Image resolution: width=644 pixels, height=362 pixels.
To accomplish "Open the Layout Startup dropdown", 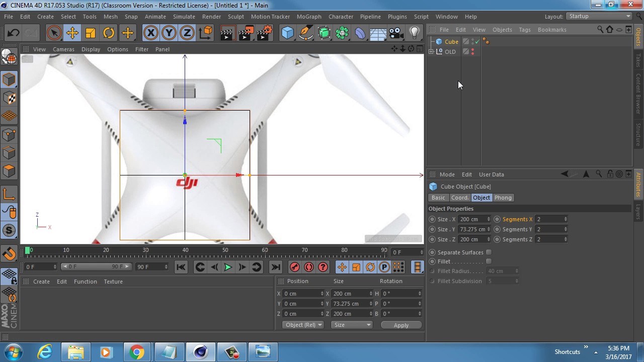I will (599, 16).
